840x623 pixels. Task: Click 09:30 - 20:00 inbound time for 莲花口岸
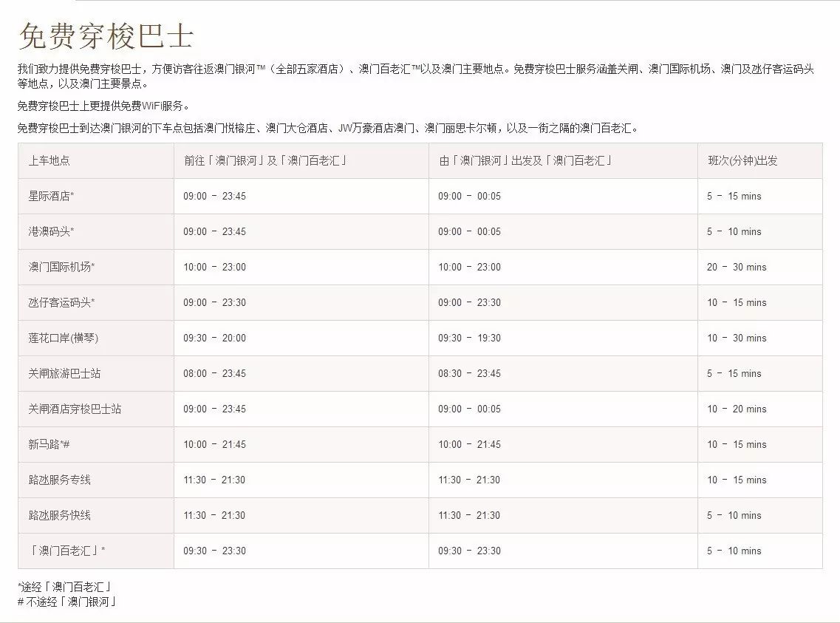coord(214,338)
